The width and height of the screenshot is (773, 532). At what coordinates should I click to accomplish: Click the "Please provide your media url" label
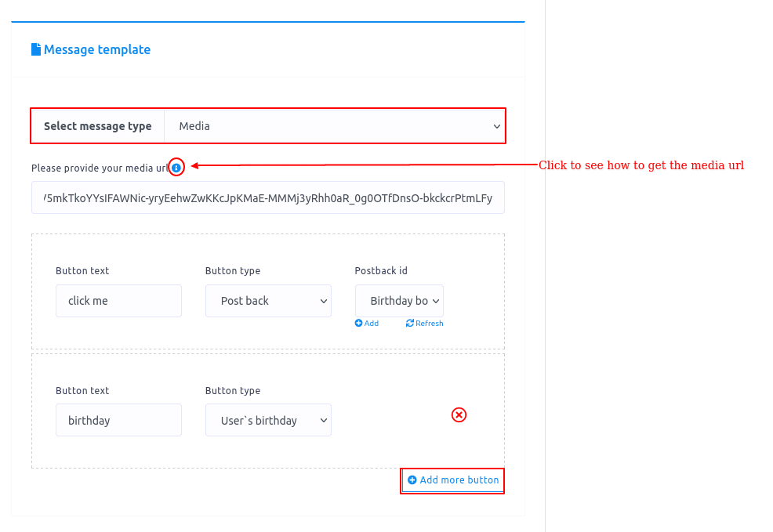point(100,168)
